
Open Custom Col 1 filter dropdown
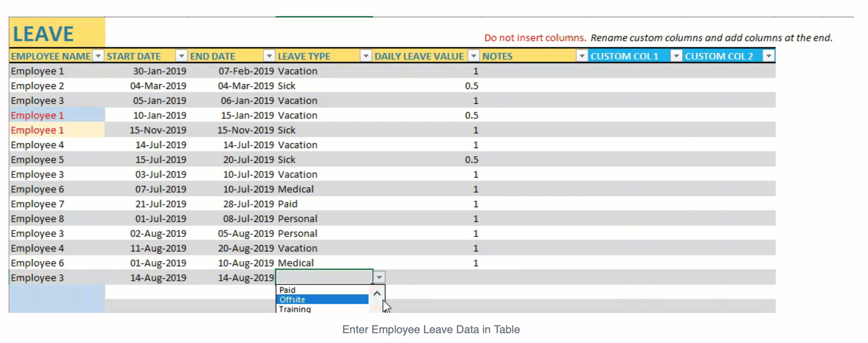coord(676,56)
